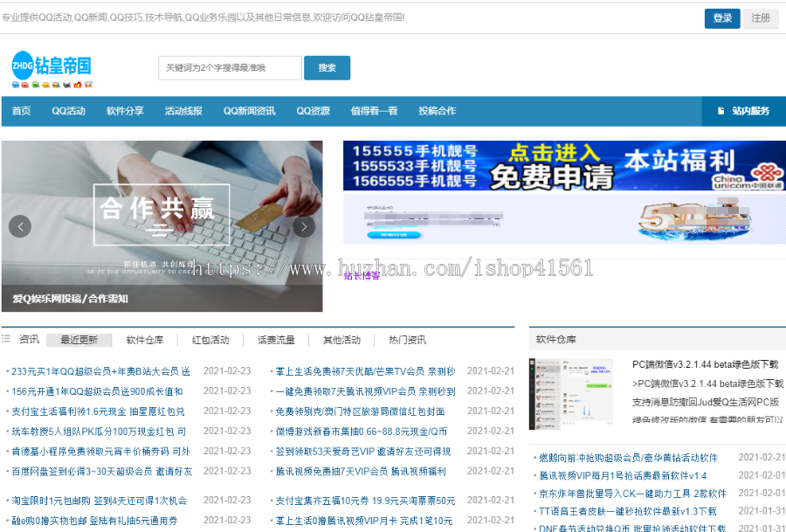
Task: Click the document icon beside 站内服务
Action: [720, 111]
